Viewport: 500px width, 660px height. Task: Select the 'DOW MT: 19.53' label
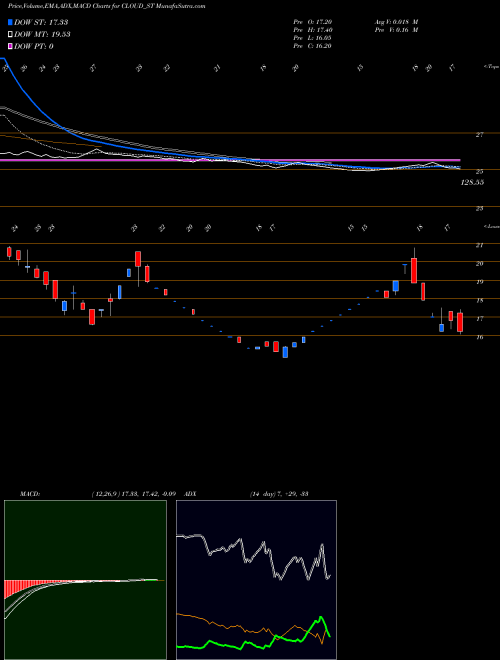tap(42, 35)
